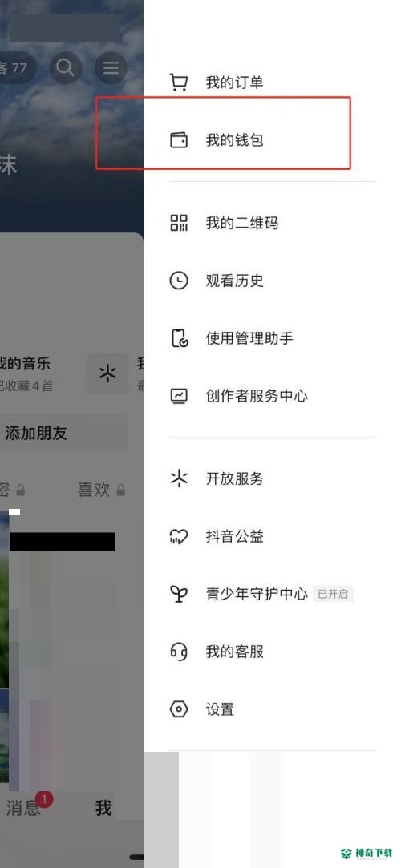Tap the heart icon for 抖音公益
The height and width of the screenshot is (868, 401).
tap(178, 536)
